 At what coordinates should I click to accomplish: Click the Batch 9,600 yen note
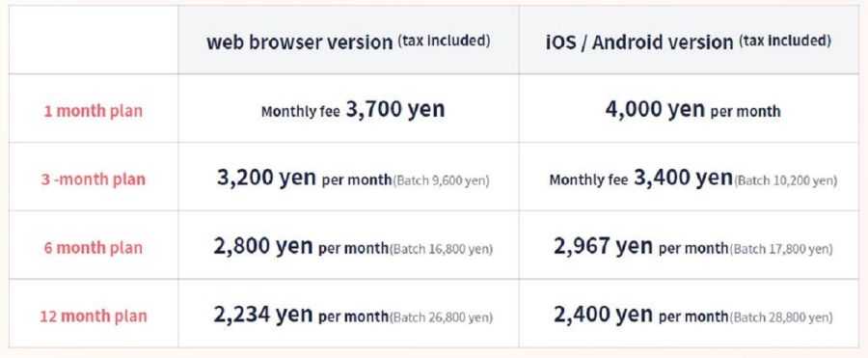click(441, 180)
